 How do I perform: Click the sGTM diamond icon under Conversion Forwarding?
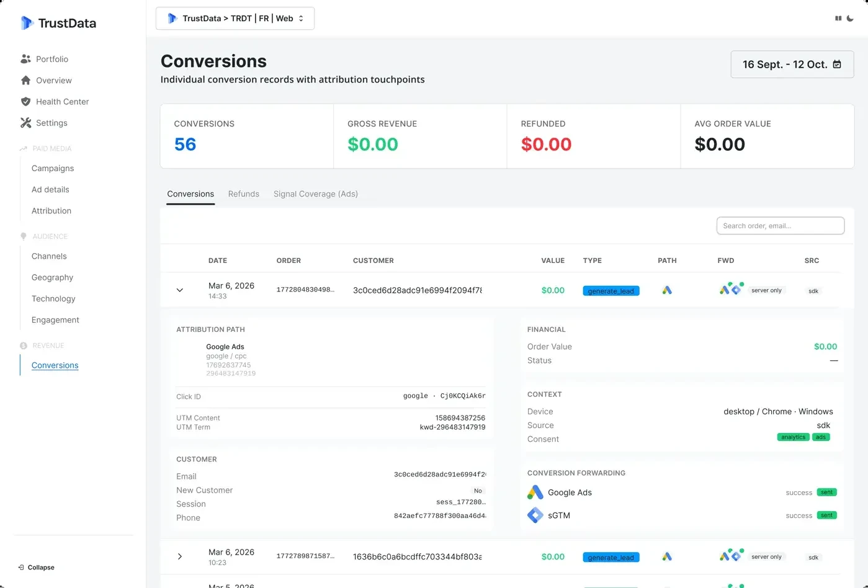click(x=535, y=515)
